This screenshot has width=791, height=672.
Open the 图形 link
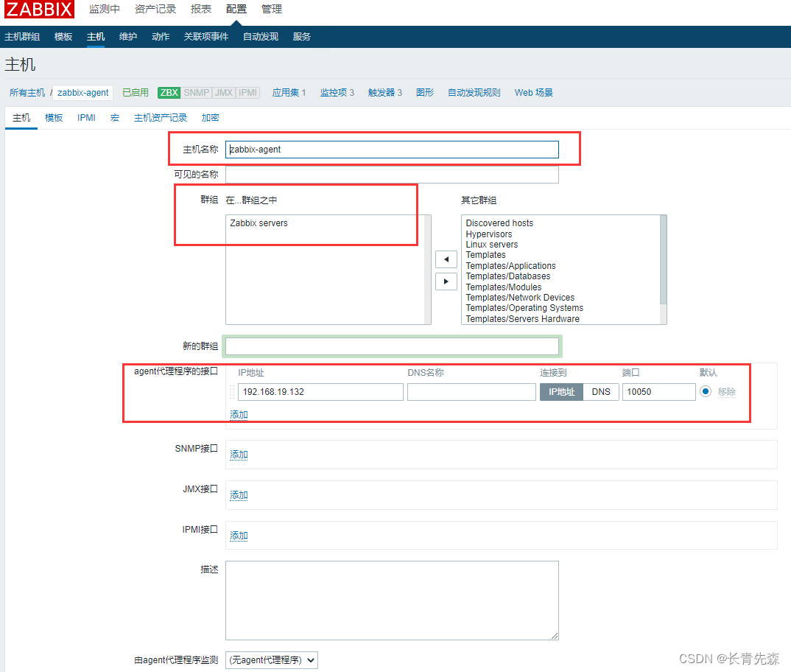pyautogui.click(x=425, y=93)
